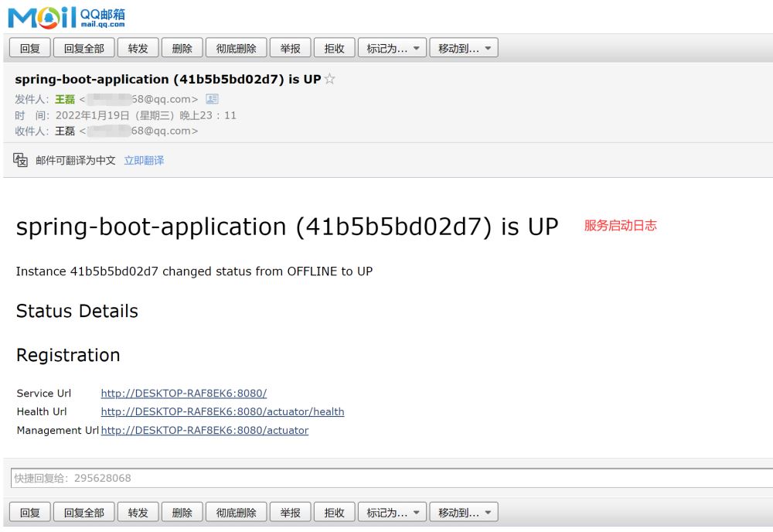Click the 'Management Url' label
The width and height of the screenshot is (773, 532).
pos(58,430)
